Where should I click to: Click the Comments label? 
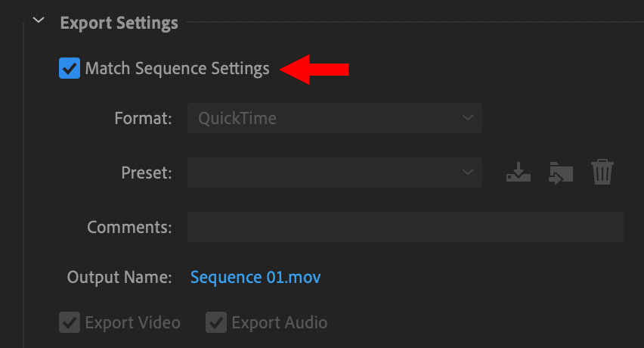tap(129, 227)
